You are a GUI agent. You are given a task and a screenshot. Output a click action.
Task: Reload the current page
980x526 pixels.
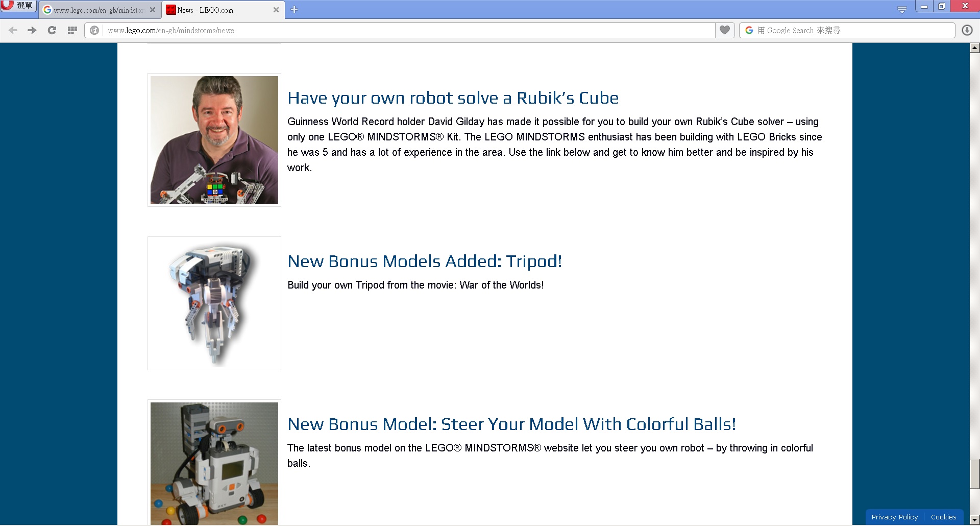(x=52, y=30)
